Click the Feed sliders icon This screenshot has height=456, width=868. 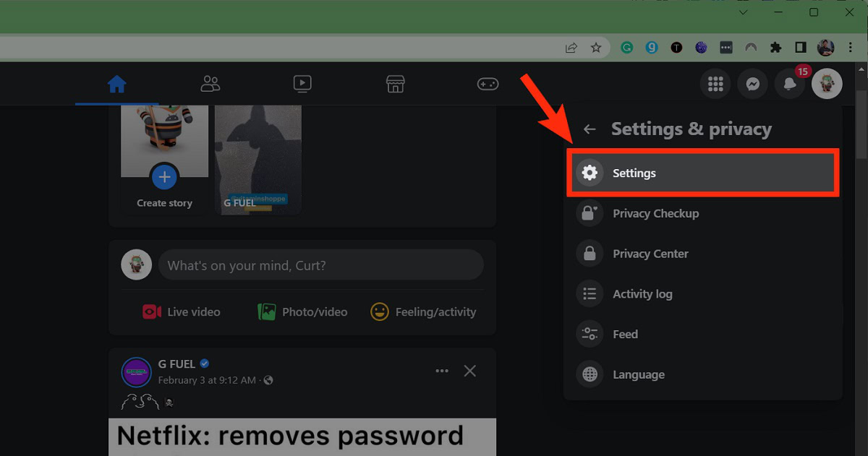click(x=590, y=334)
